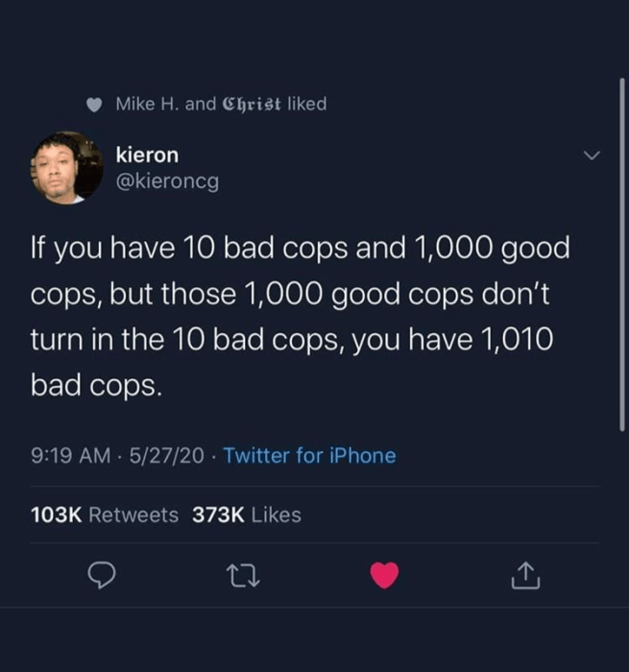Open the reply speech bubble icon
Screen dimensions: 629x672
pyautogui.click(x=101, y=576)
